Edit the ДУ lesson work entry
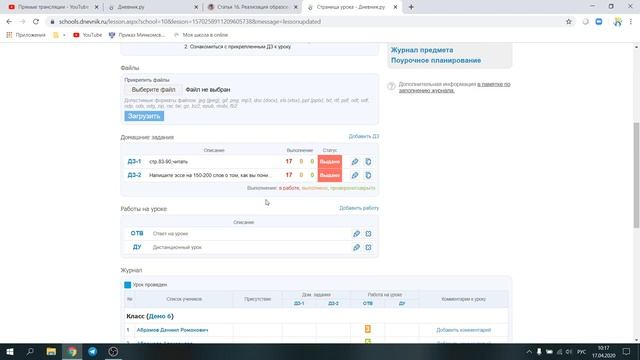Screen dimensions: 640x360 coord(356,247)
